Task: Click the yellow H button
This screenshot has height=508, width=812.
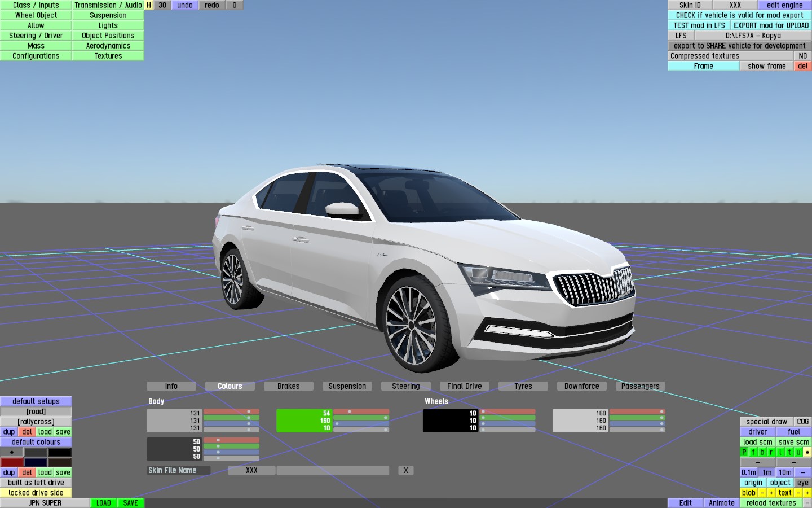Action: pos(149,5)
